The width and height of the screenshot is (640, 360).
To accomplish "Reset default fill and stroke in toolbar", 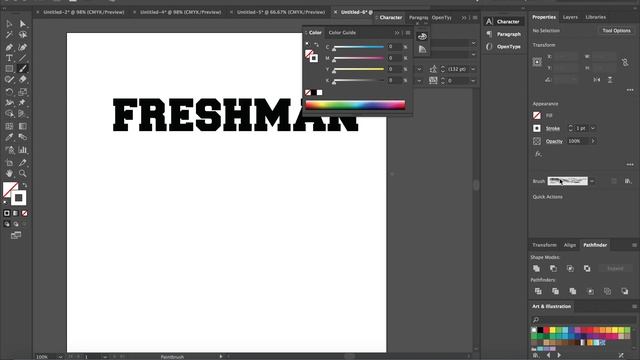I will 5,202.
